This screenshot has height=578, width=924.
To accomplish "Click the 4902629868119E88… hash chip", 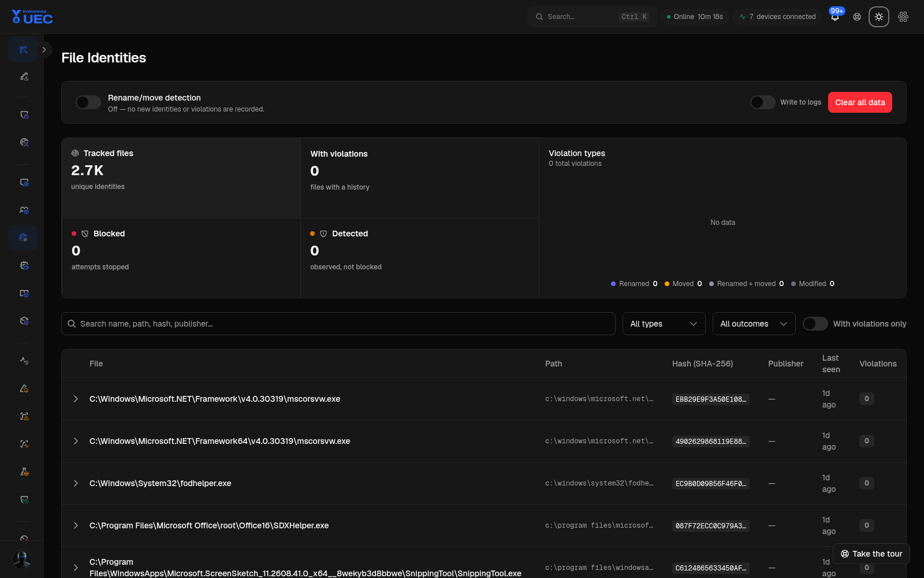I will click(x=711, y=441).
